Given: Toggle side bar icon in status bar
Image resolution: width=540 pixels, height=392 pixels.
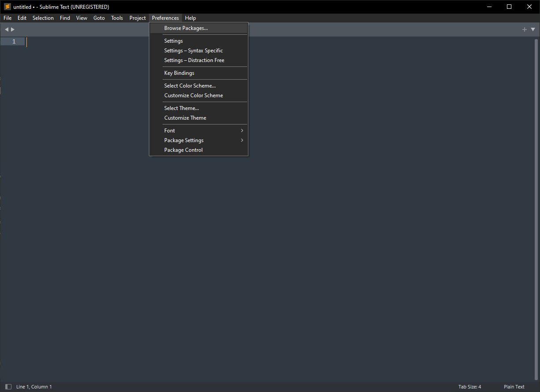Looking at the screenshot, I should pyautogui.click(x=8, y=387).
